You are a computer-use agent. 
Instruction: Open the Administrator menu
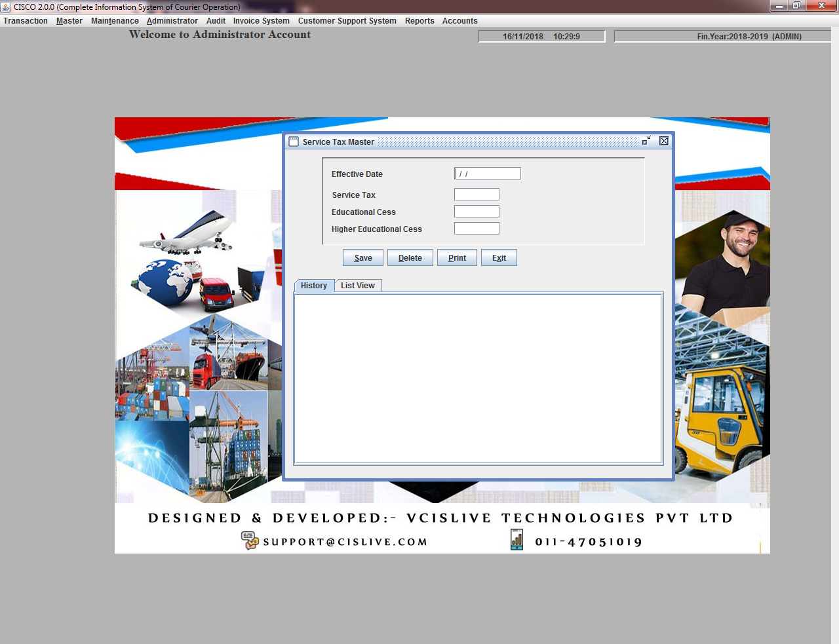point(172,21)
